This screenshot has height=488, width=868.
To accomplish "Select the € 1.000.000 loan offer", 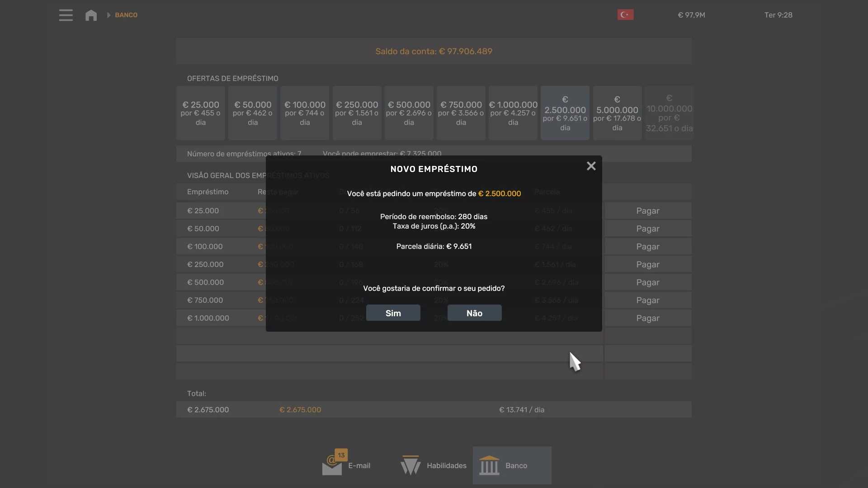I will click(513, 113).
